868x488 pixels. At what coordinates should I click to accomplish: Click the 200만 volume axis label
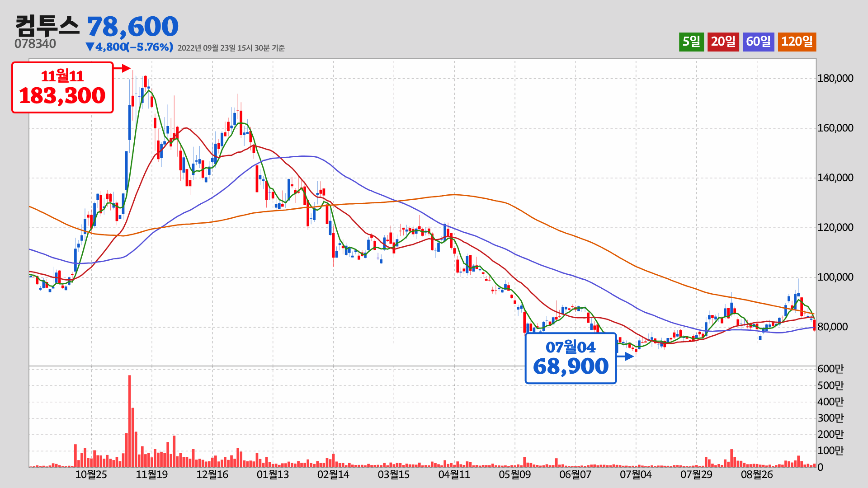[830, 434]
